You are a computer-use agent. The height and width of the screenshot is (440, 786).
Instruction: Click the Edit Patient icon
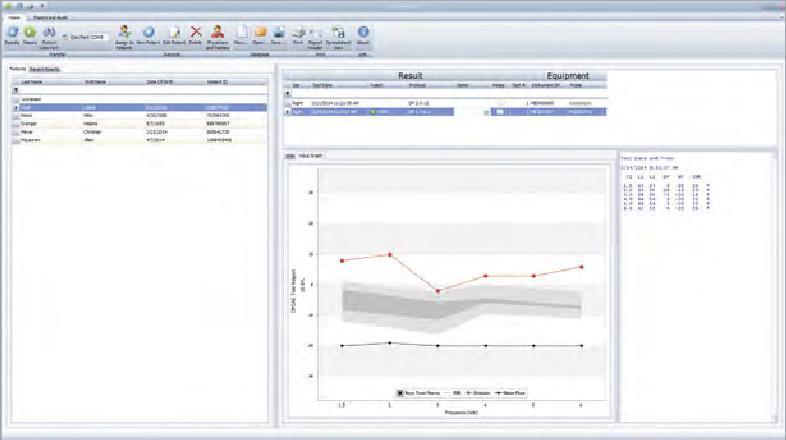point(174,35)
